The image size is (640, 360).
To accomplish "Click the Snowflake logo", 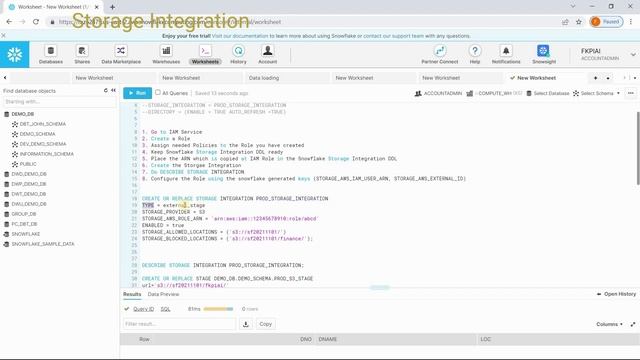I will tap(15, 54).
